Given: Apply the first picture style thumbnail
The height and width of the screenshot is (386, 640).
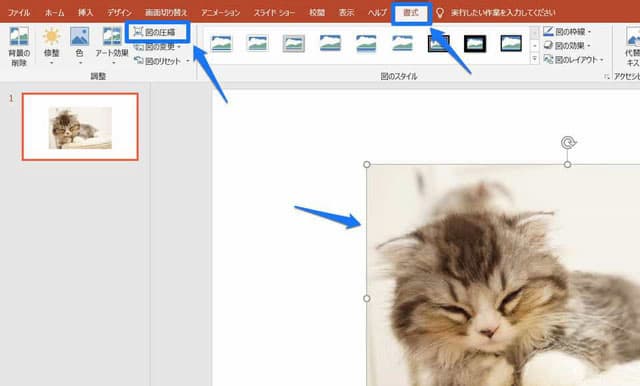Looking at the screenshot, I should coord(221,43).
